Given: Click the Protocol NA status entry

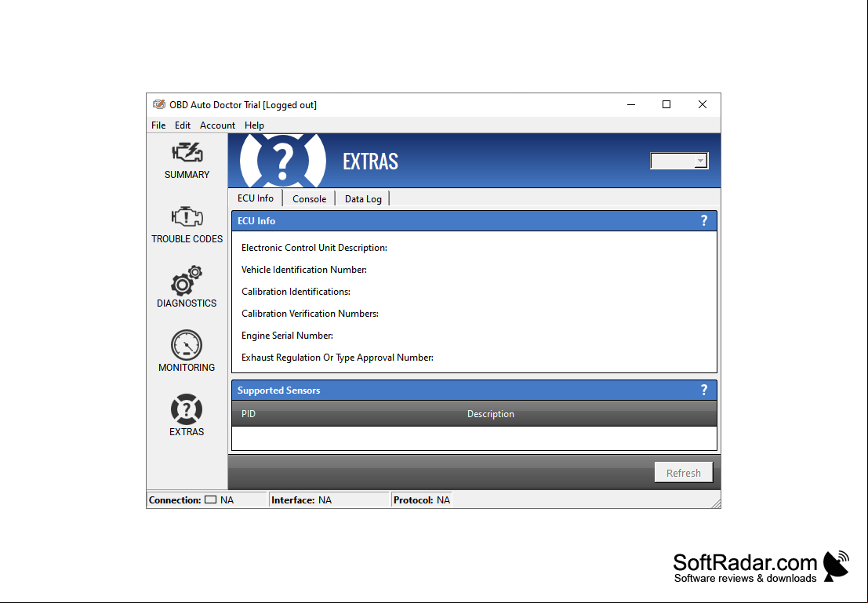Looking at the screenshot, I should [x=422, y=500].
